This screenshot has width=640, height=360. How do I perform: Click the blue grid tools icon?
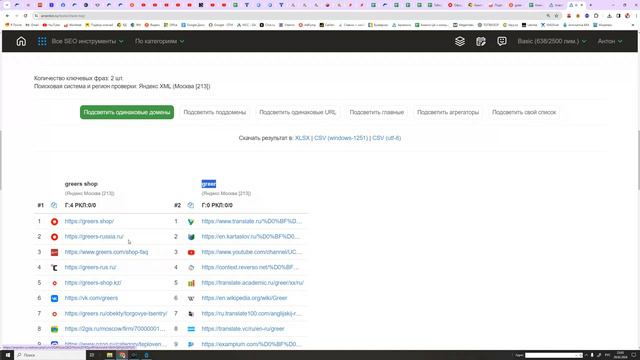click(x=42, y=41)
